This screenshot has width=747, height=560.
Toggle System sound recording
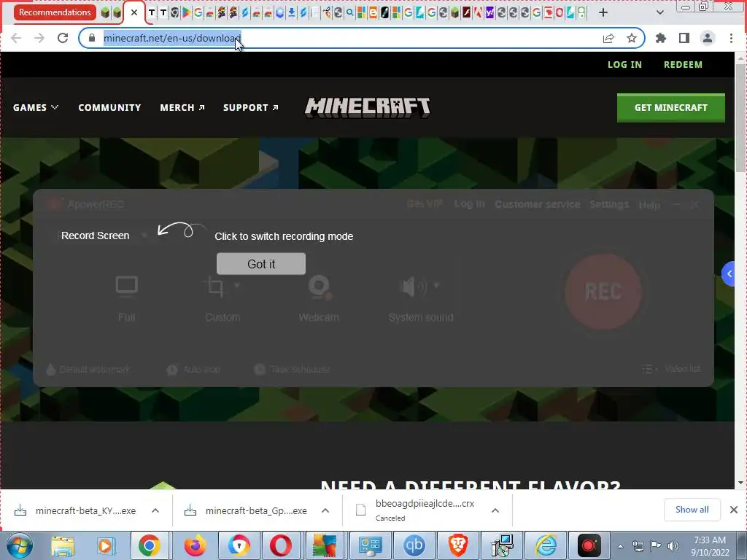coord(420,298)
